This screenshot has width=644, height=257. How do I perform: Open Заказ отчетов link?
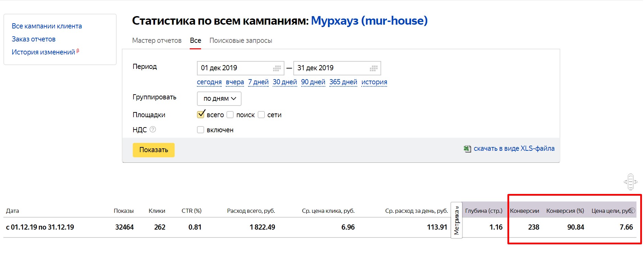tap(34, 39)
